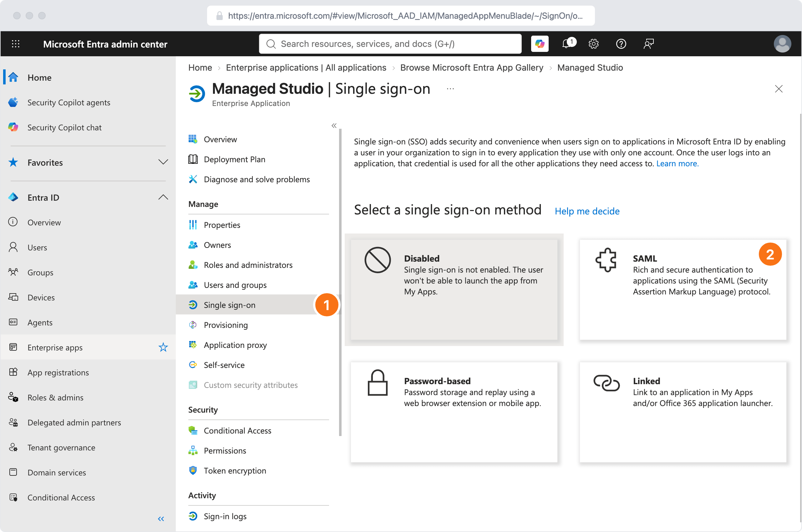Select the SAML sign-on method card

tap(683, 290)
